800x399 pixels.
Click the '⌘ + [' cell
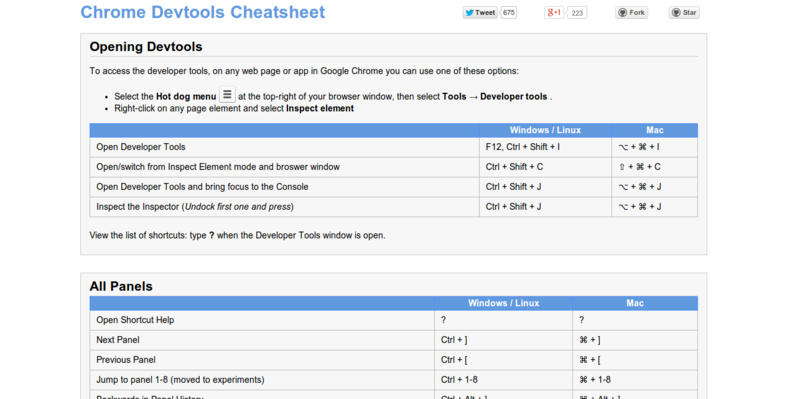[635, 360]
